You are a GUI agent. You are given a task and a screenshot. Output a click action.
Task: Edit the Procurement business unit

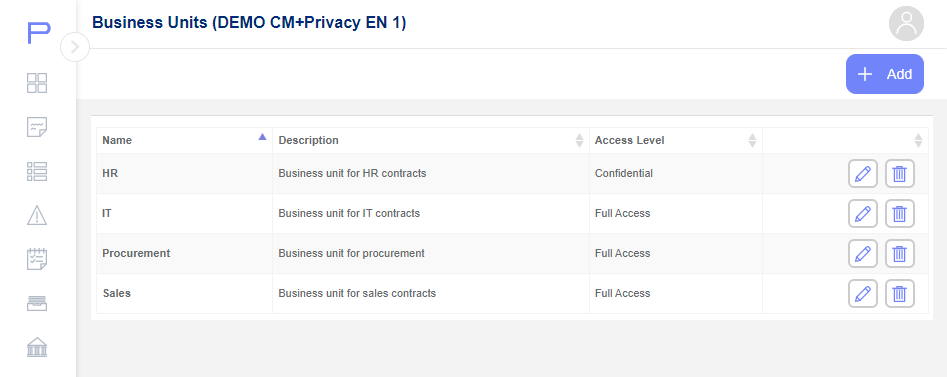coord(862,254)
